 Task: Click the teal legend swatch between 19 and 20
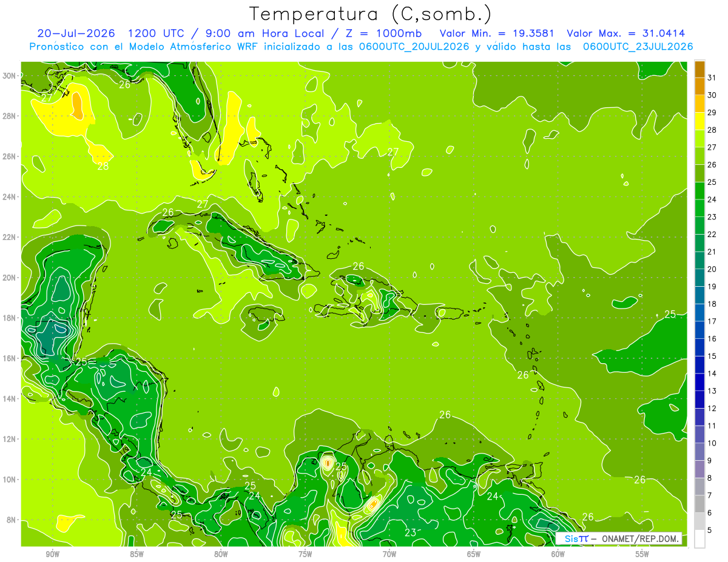pos(699,278)
